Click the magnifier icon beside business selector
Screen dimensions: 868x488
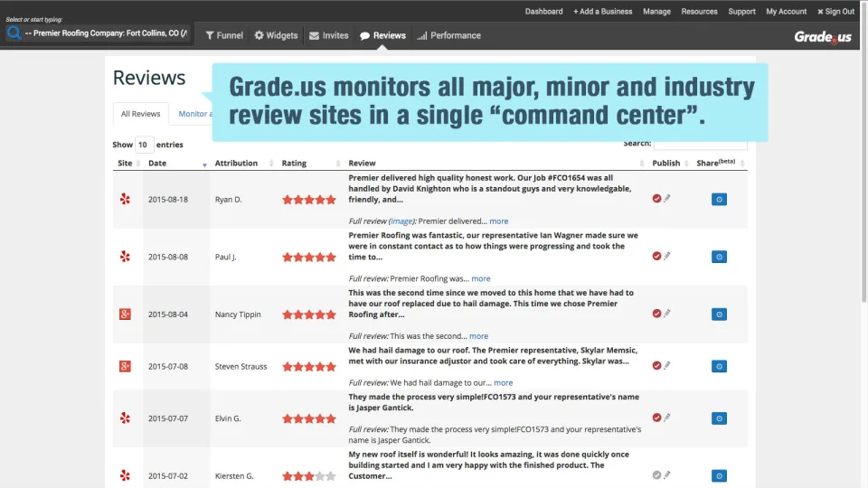pos(14,33)
